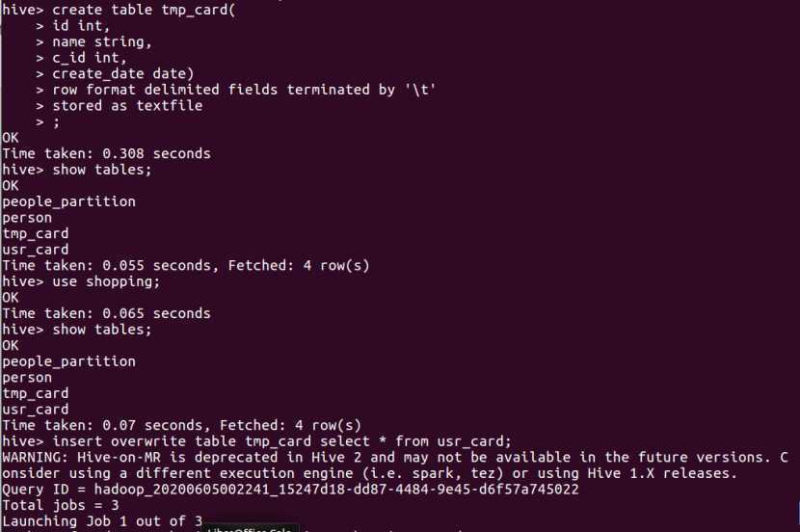Click the 'stored as textfile' line

[x=127, y=106]
